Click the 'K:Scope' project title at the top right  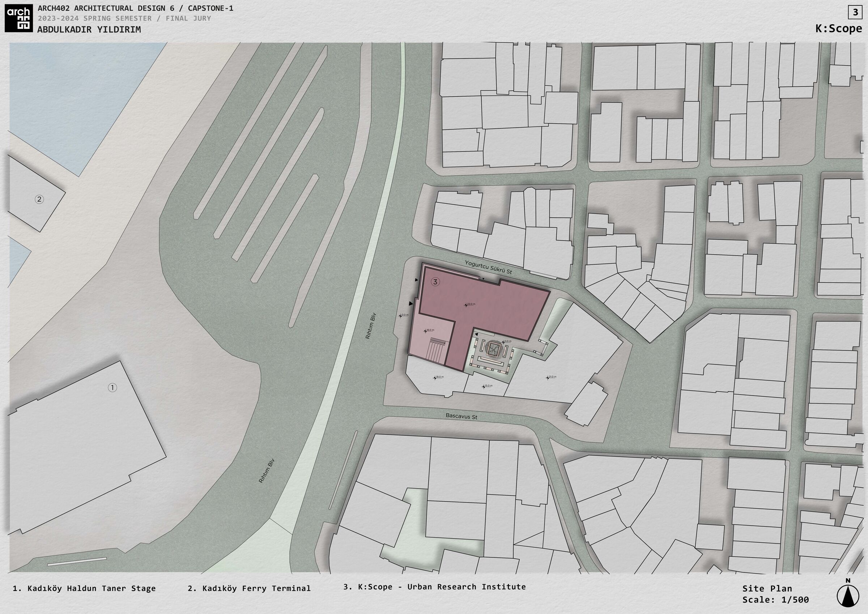[838, 28]
